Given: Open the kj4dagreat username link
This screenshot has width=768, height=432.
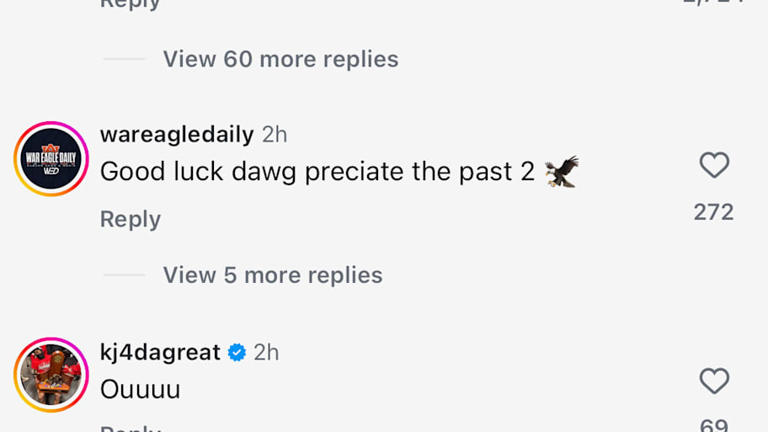Looking at the screenshot, I should pyautogui.click(x=160, y=352).
